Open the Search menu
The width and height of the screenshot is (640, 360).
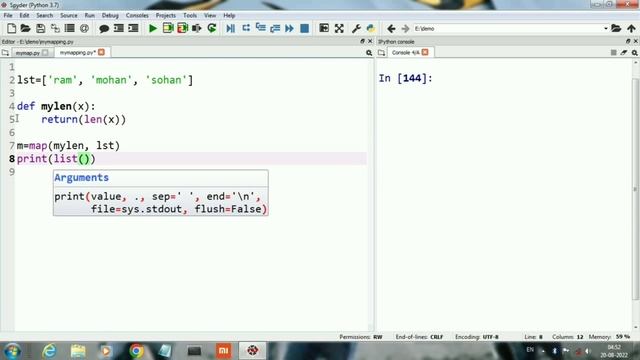click(44, 16)
